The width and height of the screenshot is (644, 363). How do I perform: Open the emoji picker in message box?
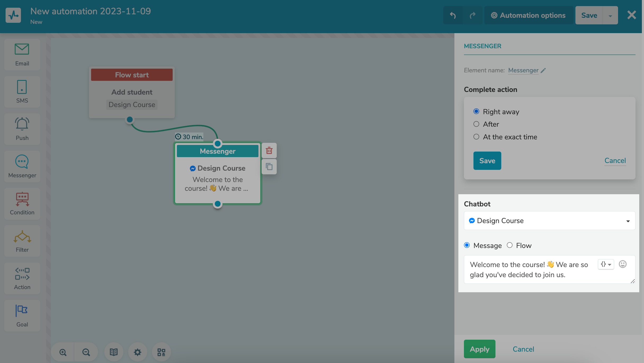tap(623, 264)
